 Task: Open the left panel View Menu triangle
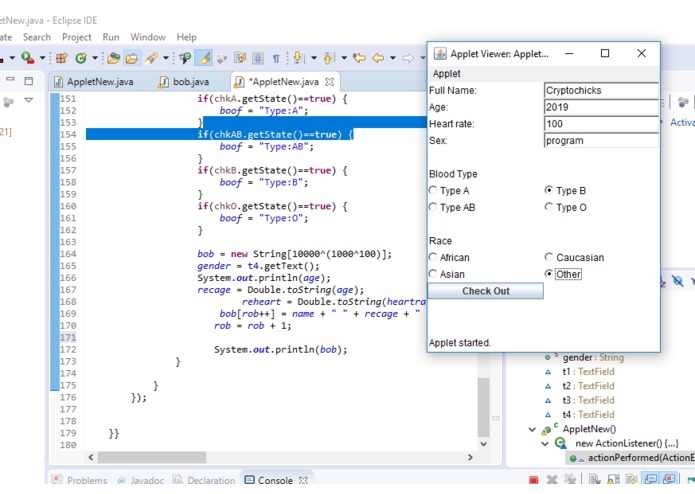[x=29, y=100]
